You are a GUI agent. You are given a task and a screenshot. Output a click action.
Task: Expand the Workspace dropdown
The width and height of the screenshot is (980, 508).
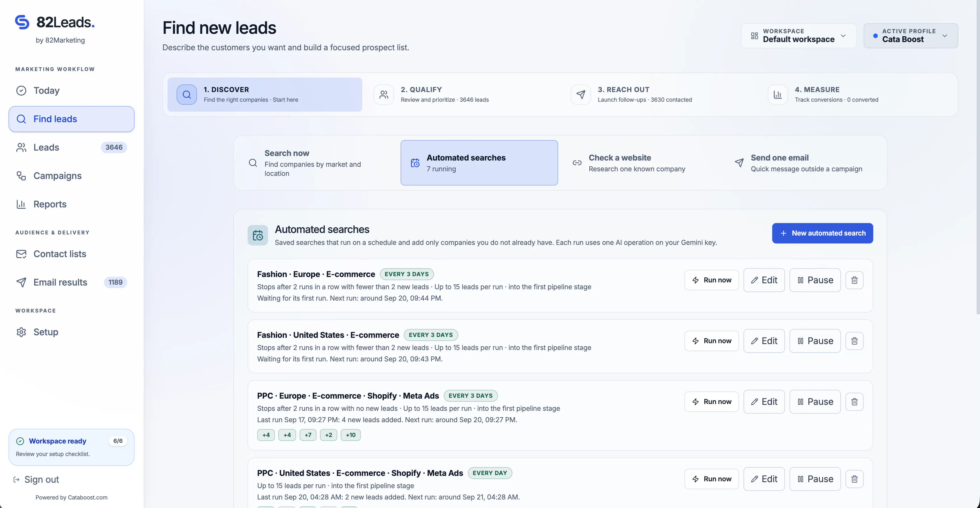click(799, 36)
